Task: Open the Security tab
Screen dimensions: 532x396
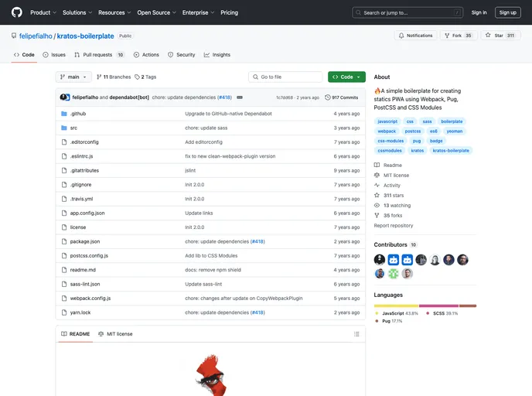Action: (182, 55)
